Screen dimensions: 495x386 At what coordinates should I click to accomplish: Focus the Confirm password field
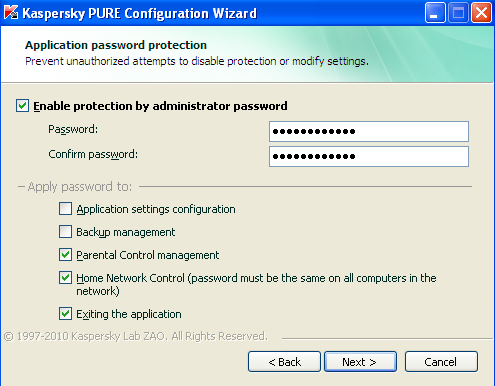(369, 156)
